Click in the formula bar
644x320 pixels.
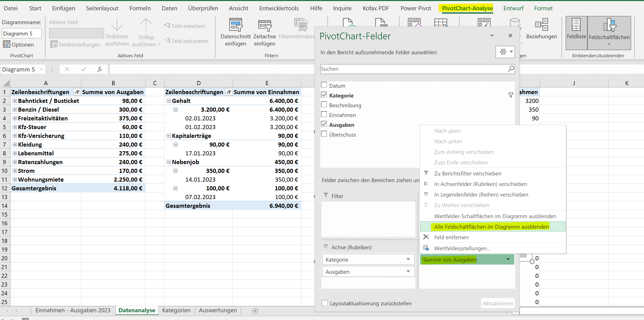point(212,69)
